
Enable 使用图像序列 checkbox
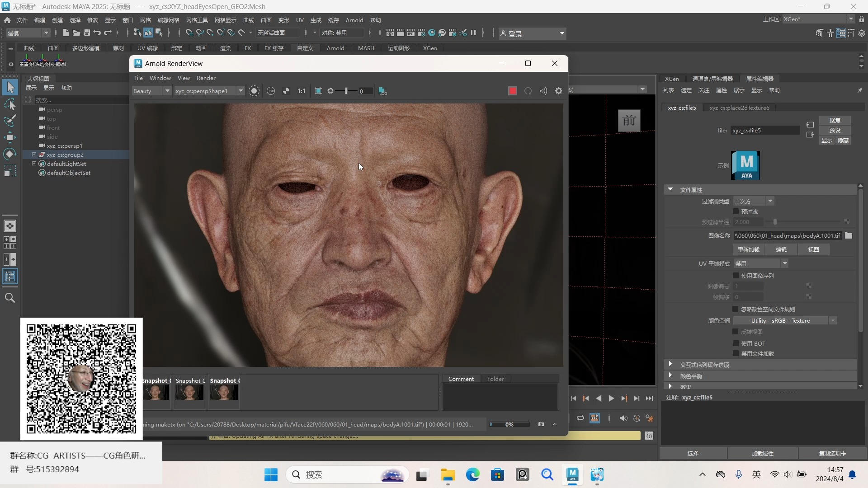coord(736,276)
